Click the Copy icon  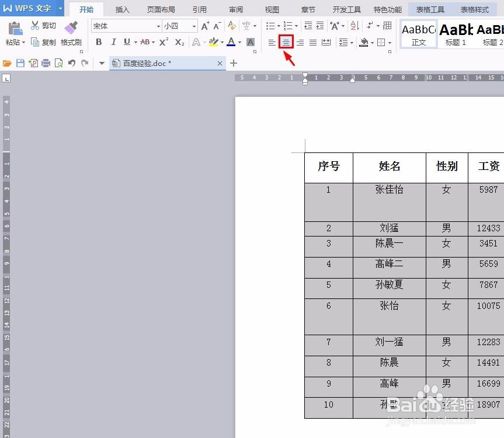pos(34,41)
